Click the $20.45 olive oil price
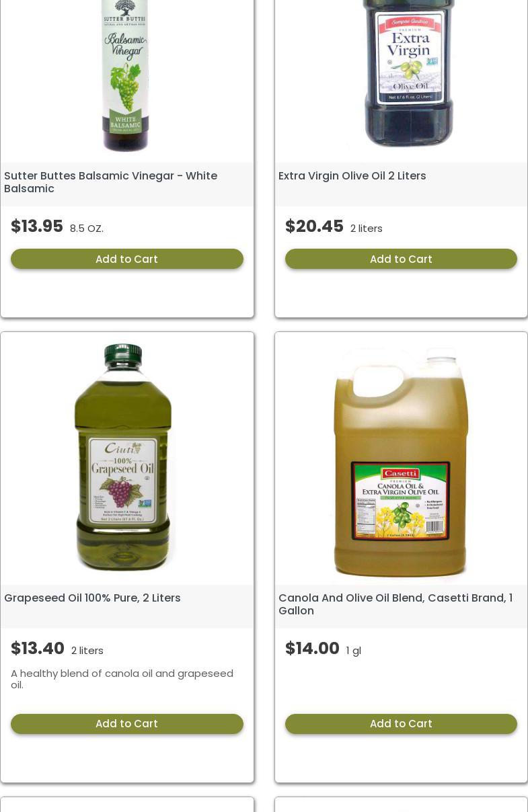528x812 pixels. pyautogui.click(x=314, y=227)
